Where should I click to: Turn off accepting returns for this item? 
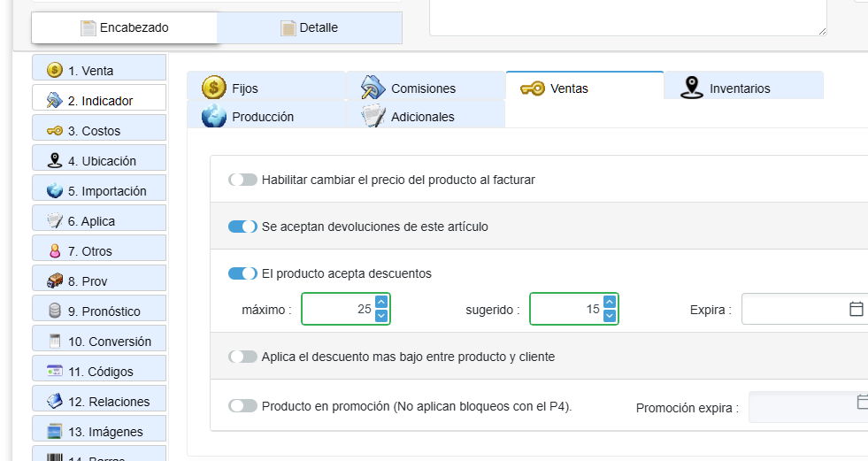(242, 227)
